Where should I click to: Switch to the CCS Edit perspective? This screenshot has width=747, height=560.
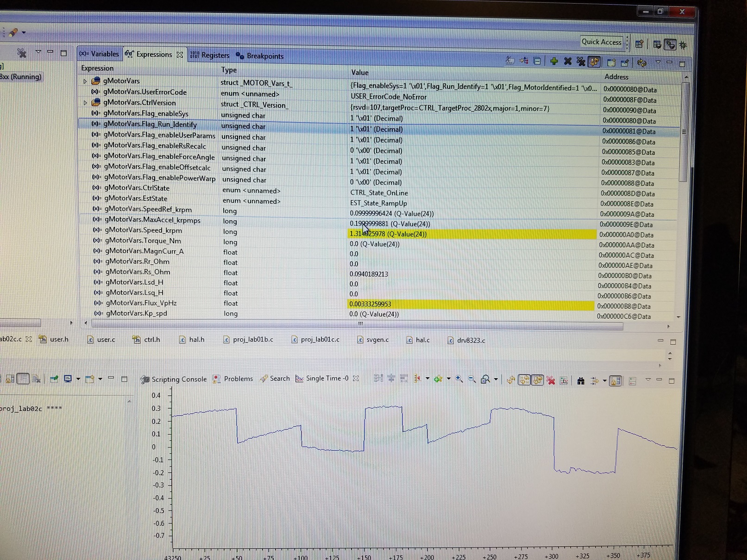click(x=657, y=44)
